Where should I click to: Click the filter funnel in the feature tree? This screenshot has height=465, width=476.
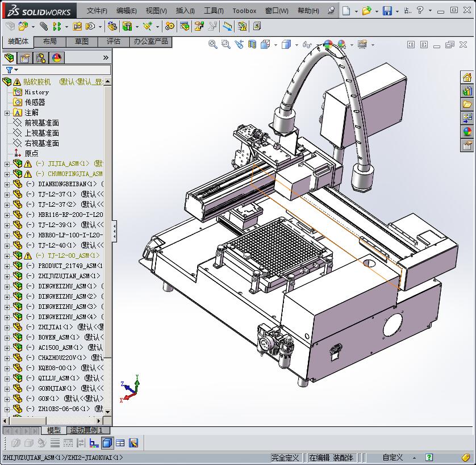click(x=9, y=70)
